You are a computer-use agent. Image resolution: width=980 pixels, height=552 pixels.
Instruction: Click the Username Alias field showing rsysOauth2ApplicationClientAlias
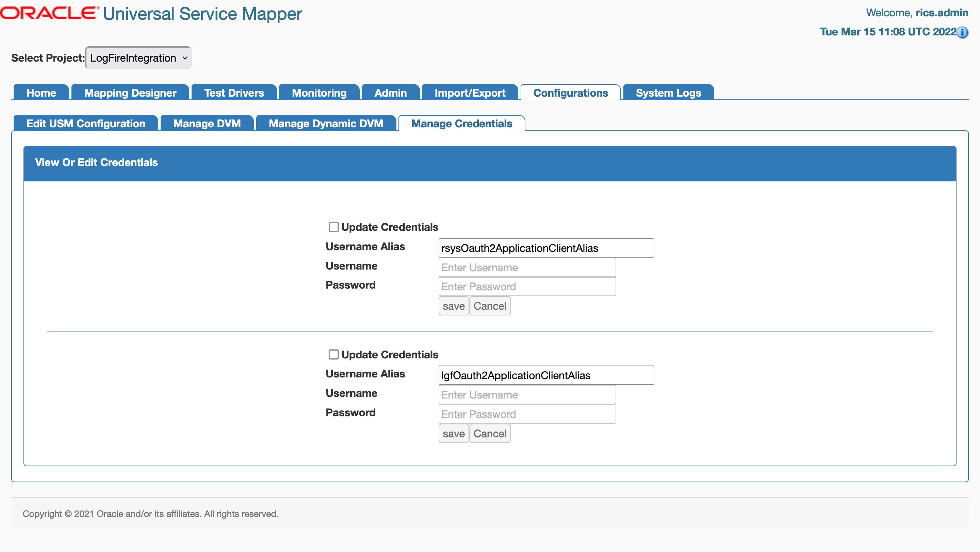pos(546,248)
